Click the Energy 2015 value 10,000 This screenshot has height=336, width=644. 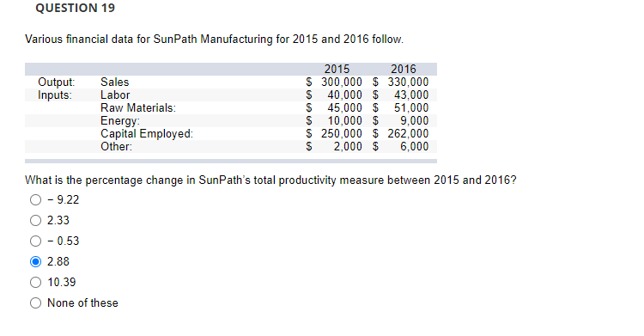click(x=344, y=120)
